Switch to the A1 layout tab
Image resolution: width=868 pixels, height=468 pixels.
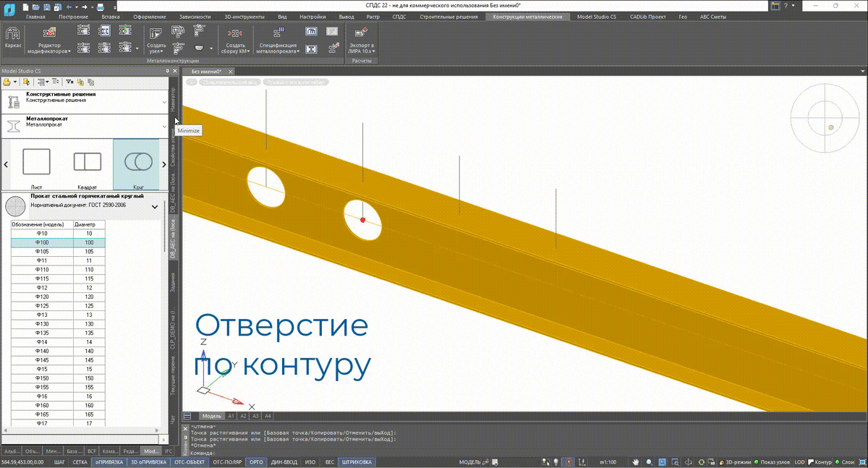click(x=231, y=416)
